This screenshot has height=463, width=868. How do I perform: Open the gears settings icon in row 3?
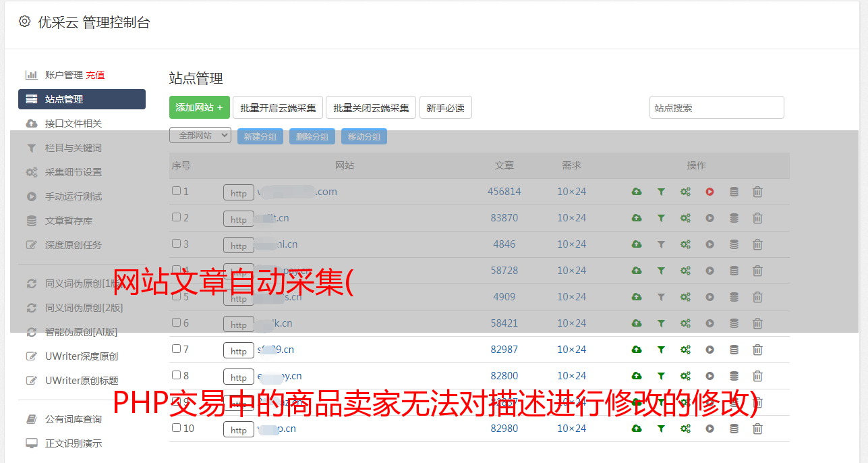[685, 244]
